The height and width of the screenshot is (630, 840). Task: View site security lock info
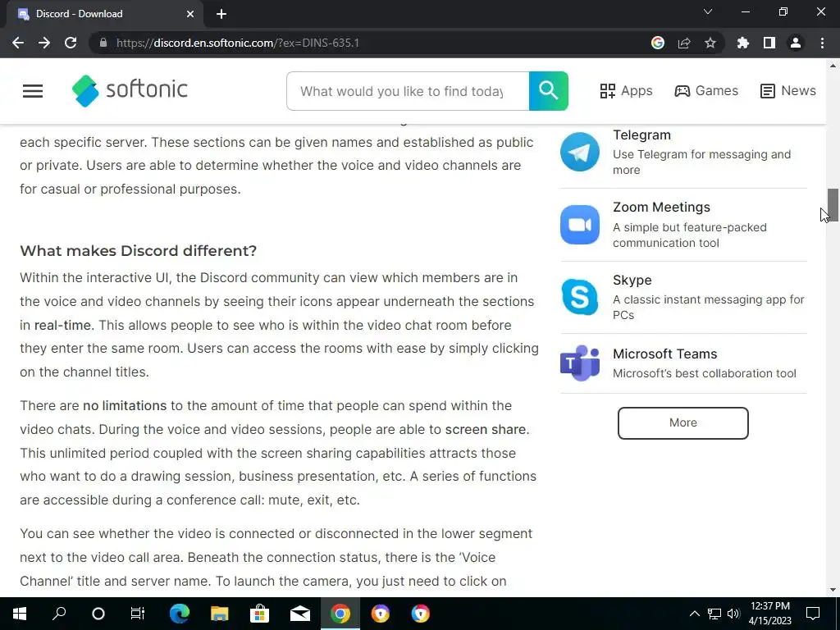point(103,43)
